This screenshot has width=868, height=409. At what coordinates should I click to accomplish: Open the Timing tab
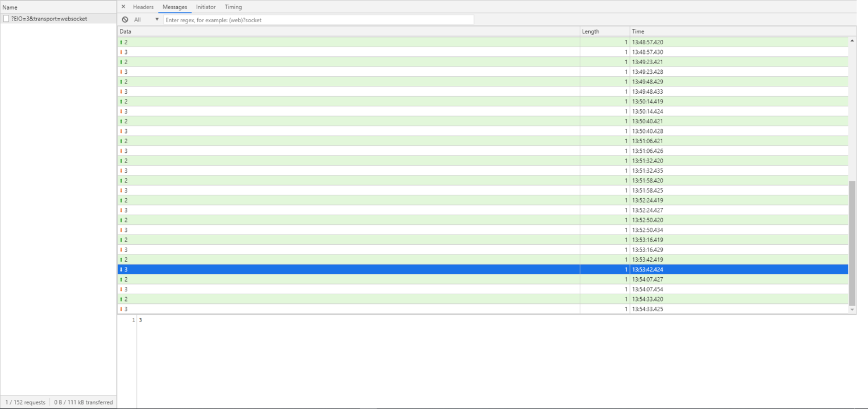click(x=233, y=7)
